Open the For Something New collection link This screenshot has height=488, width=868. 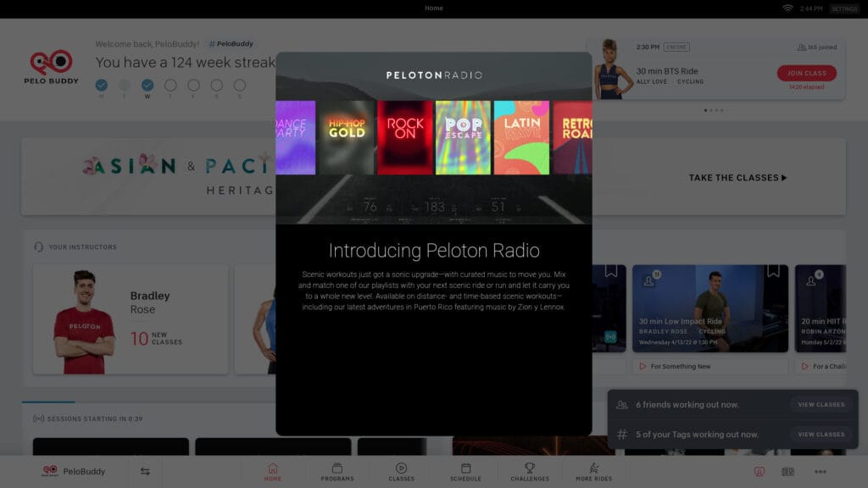coord(709,366)
